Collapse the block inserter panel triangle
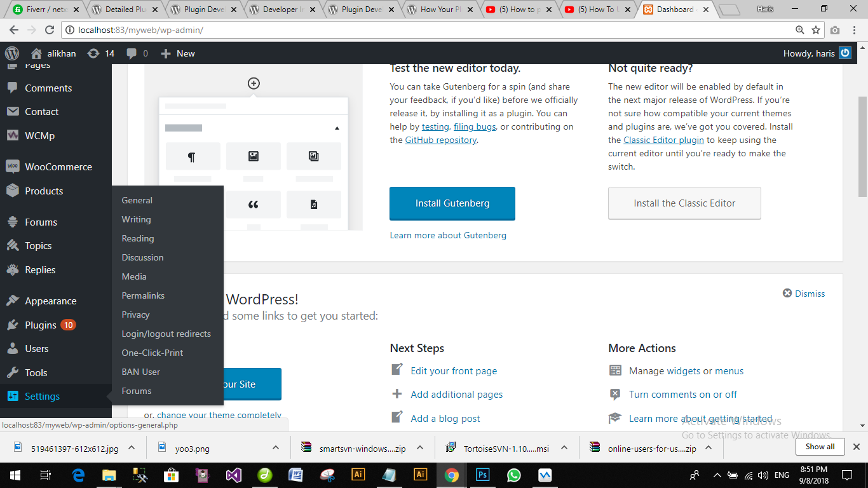The image size is (868, 488). coord(337,128)
